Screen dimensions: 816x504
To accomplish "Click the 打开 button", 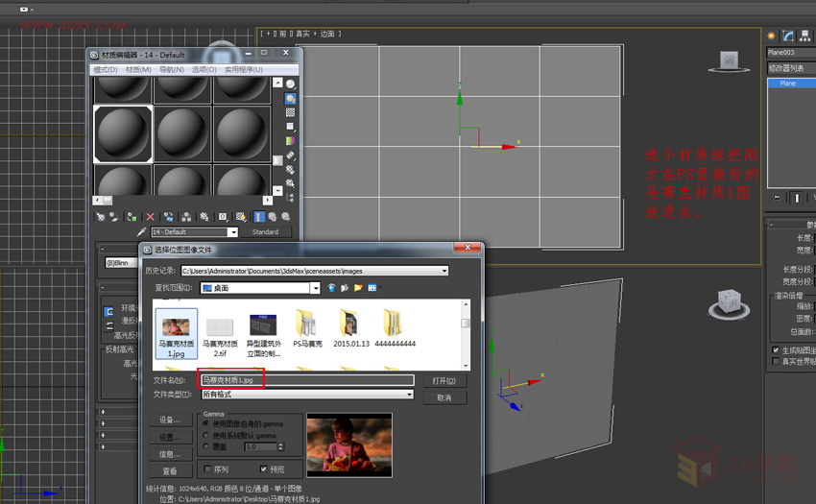I will point(444,381).
